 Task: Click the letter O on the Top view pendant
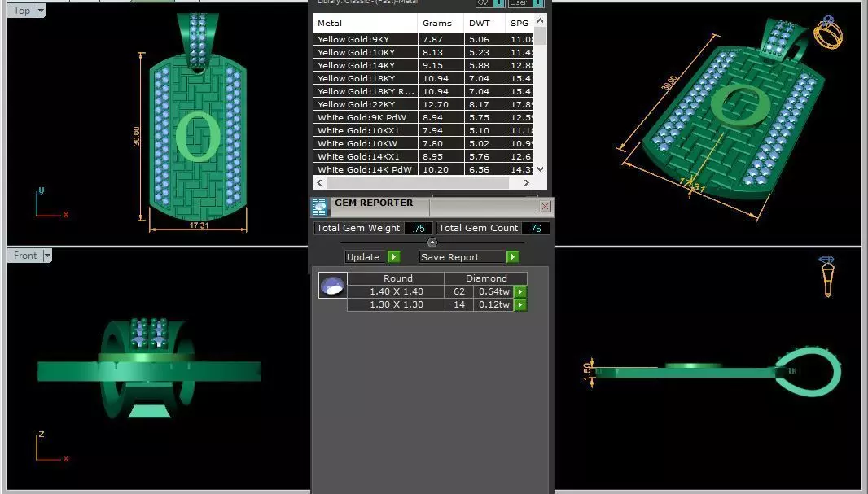click(198, 136)
